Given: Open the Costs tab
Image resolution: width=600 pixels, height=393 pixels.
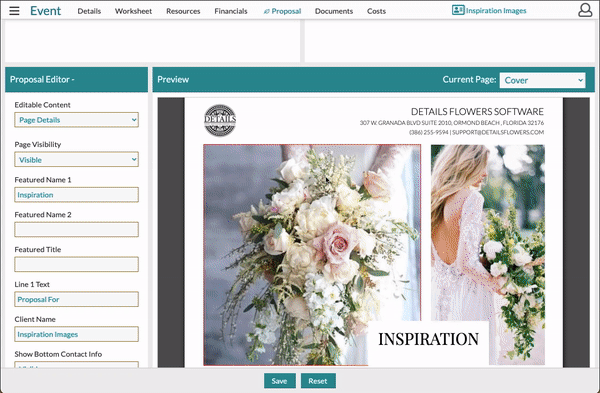Looking at the screenshot, I should pos(376,11).
